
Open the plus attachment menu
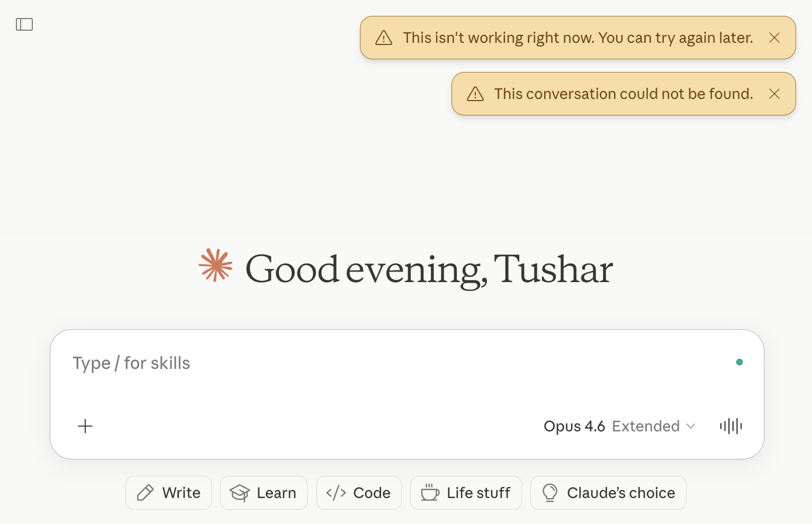[85, 426]
